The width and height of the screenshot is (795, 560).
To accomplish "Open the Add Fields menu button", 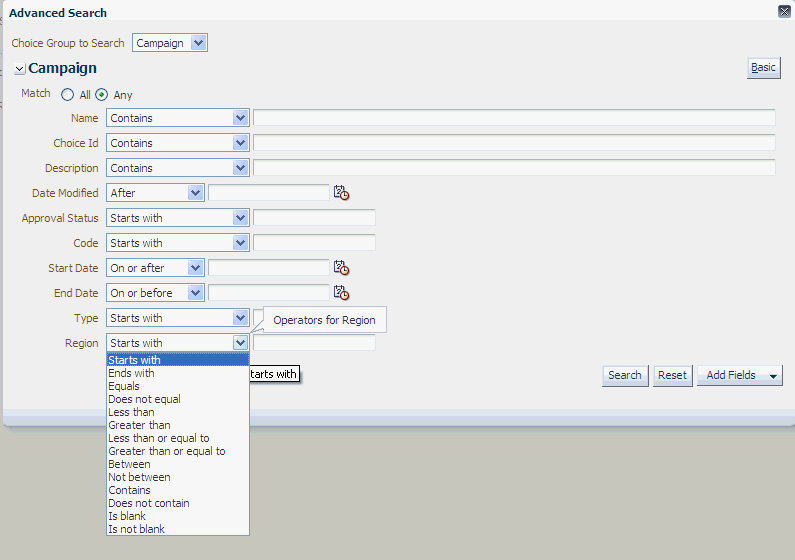I will pos(740,376).
